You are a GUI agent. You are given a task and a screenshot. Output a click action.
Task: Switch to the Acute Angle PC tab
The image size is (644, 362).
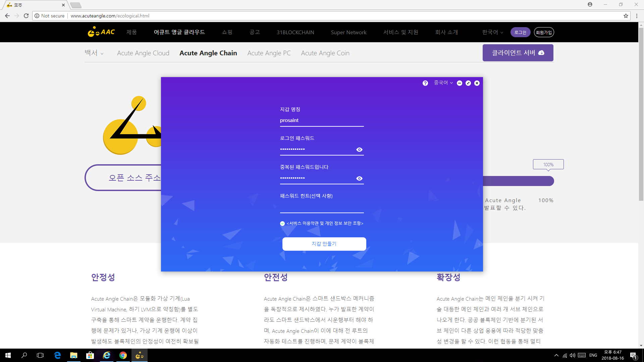point(269,53)
